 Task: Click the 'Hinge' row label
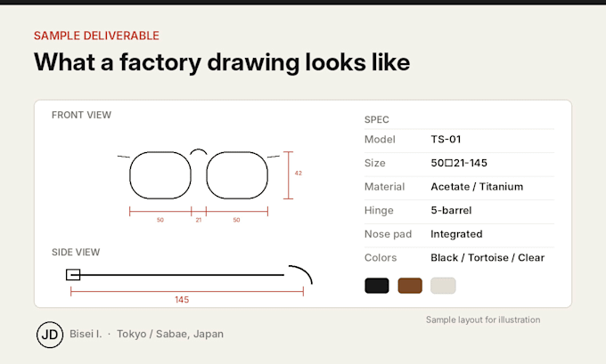coord(379,210)
